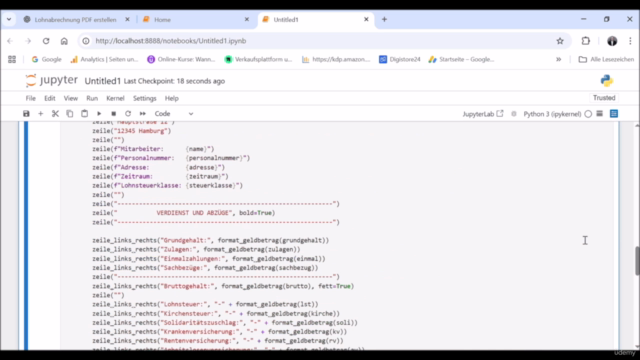640x360 pixels.
Task: Open the Settings menu
Action: [x=144, y=98]
